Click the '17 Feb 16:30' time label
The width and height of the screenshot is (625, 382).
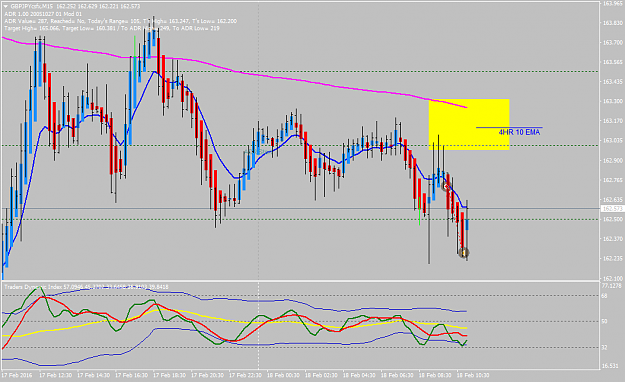pyautogui.click(x=131, y=375)
